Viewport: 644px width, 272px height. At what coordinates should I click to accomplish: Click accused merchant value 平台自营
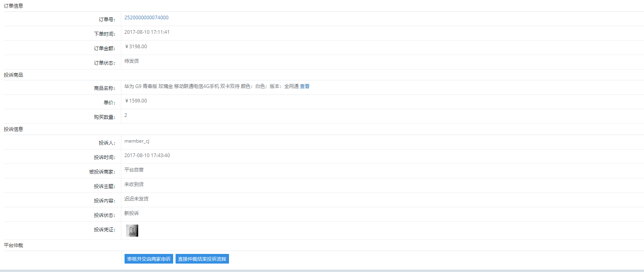(x=134, y=170)
